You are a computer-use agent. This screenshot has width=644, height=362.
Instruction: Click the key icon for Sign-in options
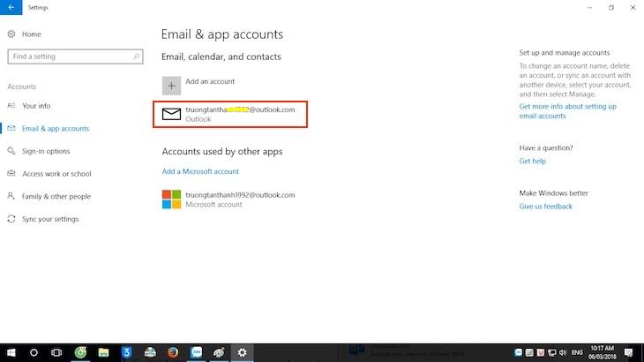pos(11,151)
